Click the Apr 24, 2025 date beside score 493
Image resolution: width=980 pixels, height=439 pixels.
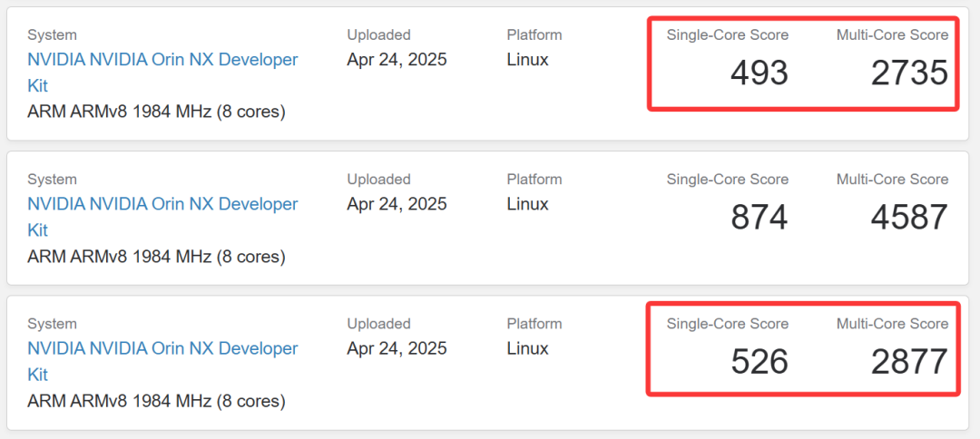[x=397, y=60]
